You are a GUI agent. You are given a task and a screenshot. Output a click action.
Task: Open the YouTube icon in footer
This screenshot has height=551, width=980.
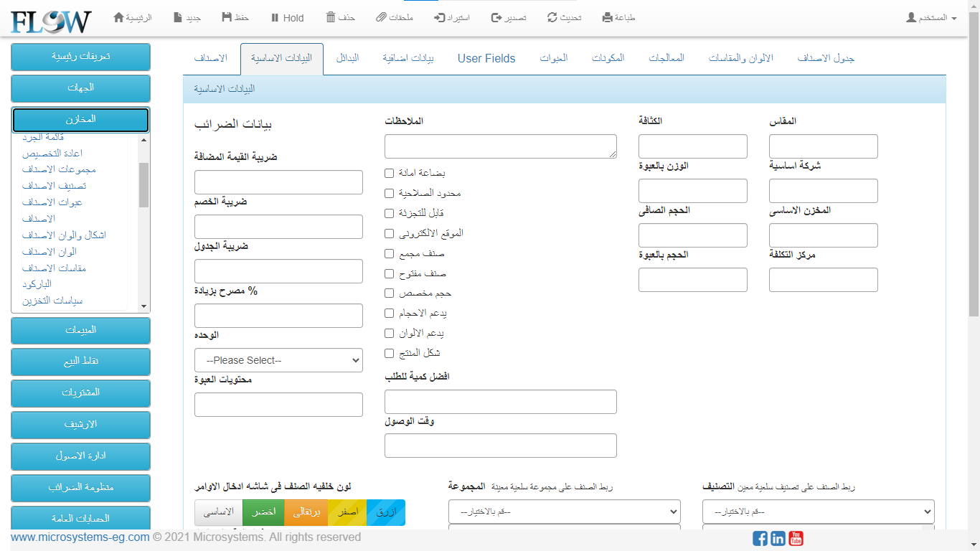(796, 538)
